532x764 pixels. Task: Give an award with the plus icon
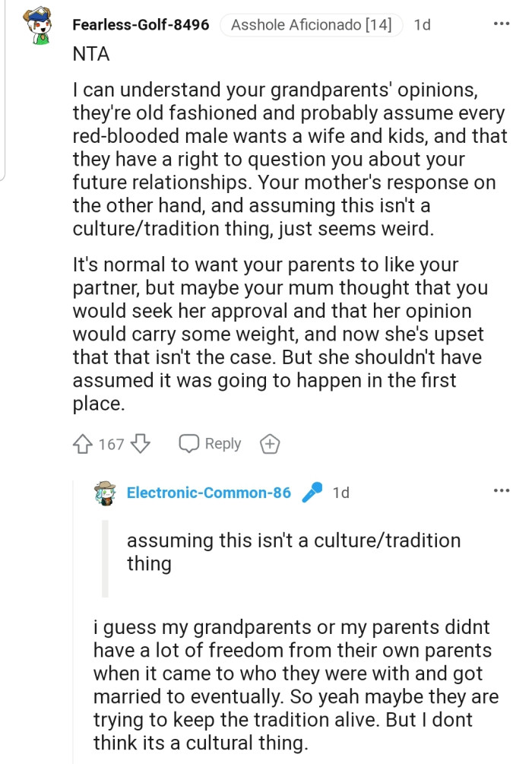pyautogui.click(x=268, y=445)
